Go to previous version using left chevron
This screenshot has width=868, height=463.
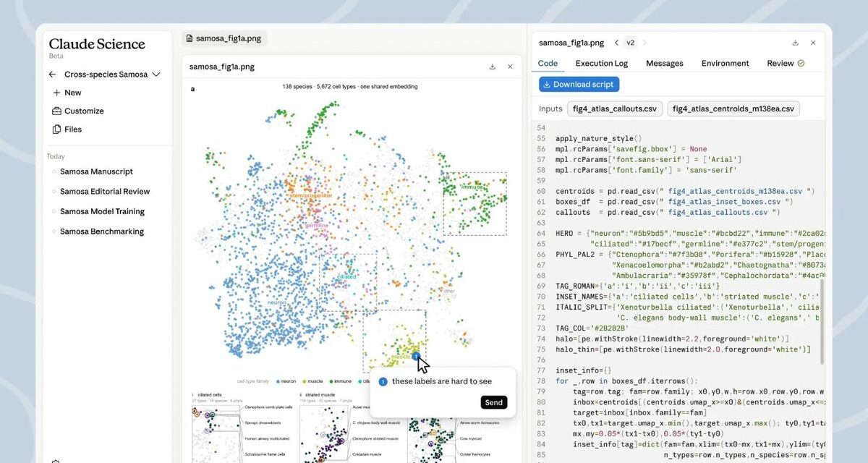coord(616,43)
